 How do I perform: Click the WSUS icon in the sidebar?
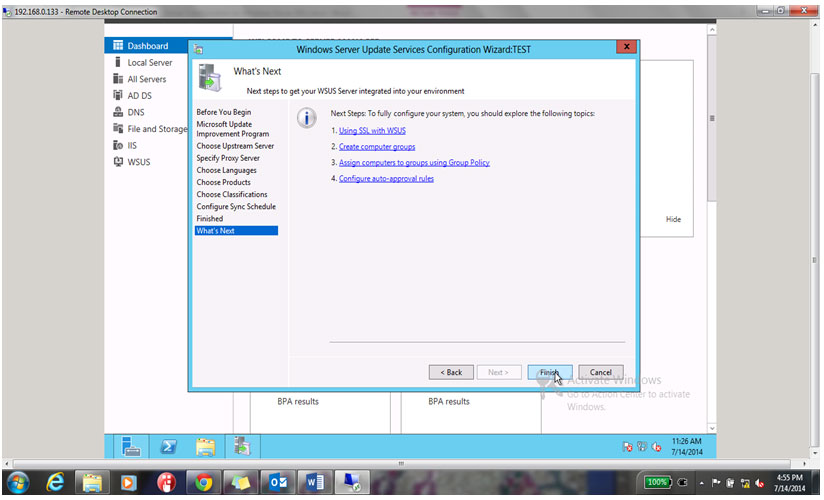pyautogui.click(x=118, y=161)
